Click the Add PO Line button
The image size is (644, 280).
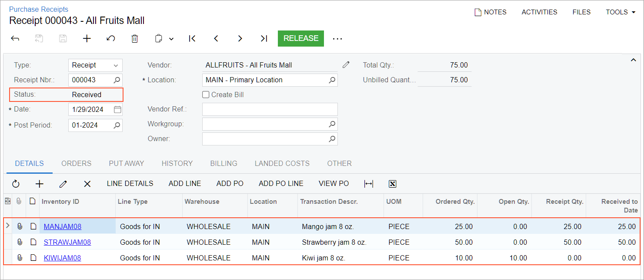click(x=281, y=184)
